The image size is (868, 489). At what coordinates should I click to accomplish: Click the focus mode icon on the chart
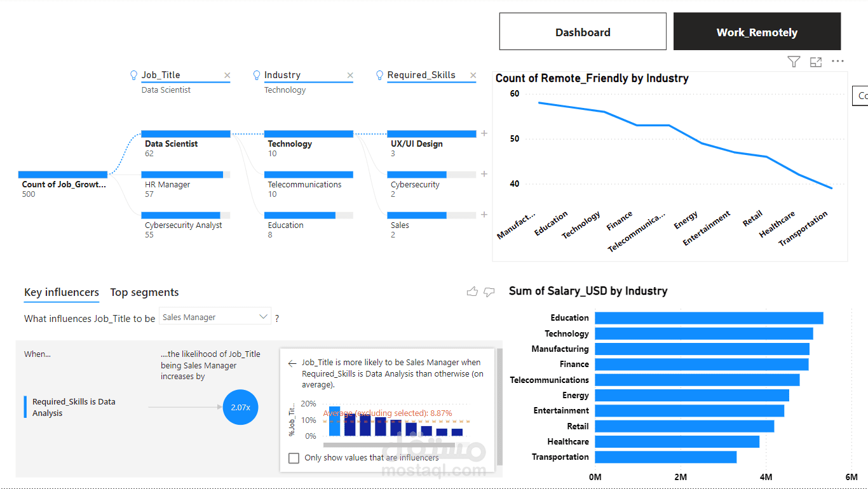[x=816, y=62]
